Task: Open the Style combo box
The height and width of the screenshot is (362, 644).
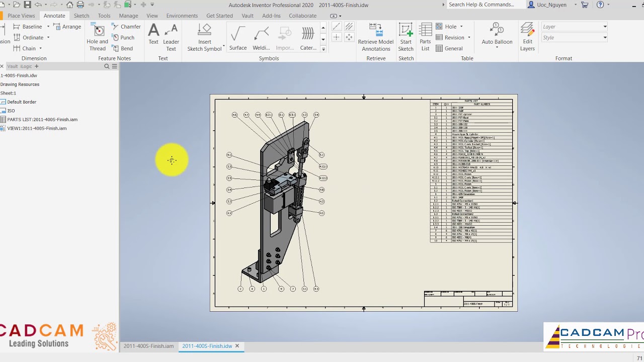Action: coord(575,38)
